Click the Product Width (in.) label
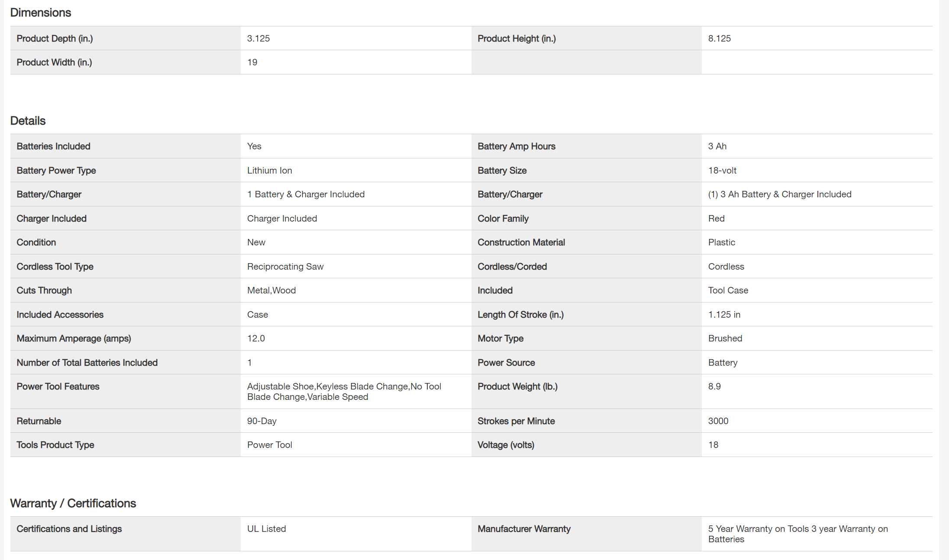 pos(54,62)
